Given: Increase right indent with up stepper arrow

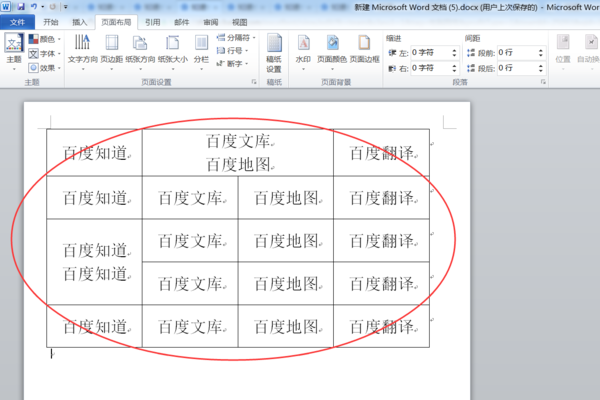Looking at the screenshot, I should click(x=454, y=65).
